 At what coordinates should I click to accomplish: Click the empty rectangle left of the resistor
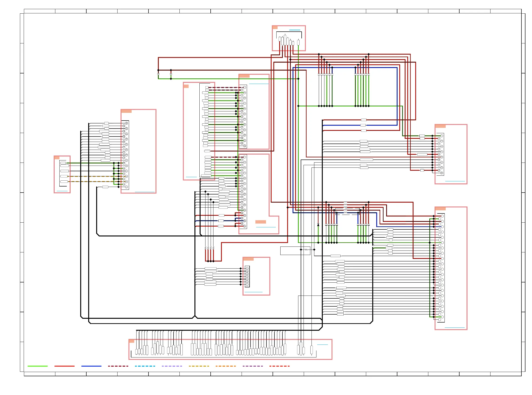tap(290, 251)
